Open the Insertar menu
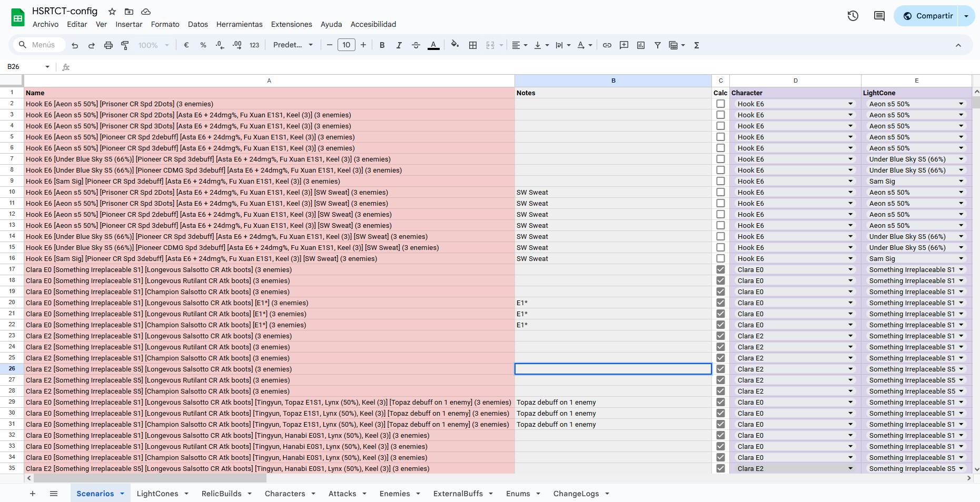 coord(129,24)
